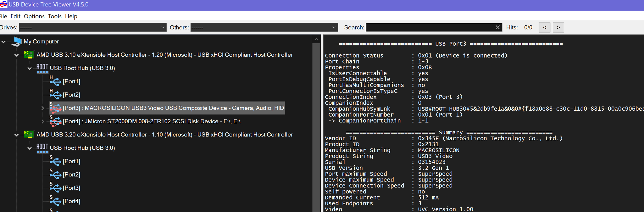The height and width of the screenshot is (212, 644).
Task: Select [Port3] label under second root hub
Action: click(x=71, y=188)
